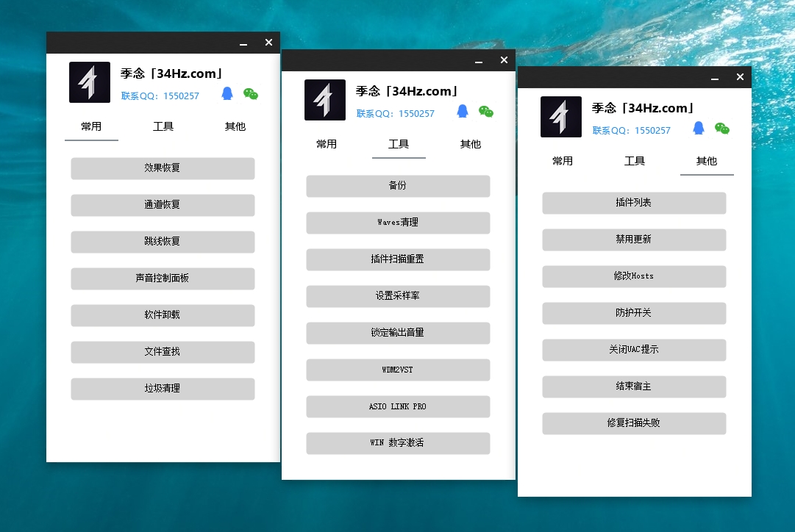Close the left window
Screen dimensions: 795x532
268,43
